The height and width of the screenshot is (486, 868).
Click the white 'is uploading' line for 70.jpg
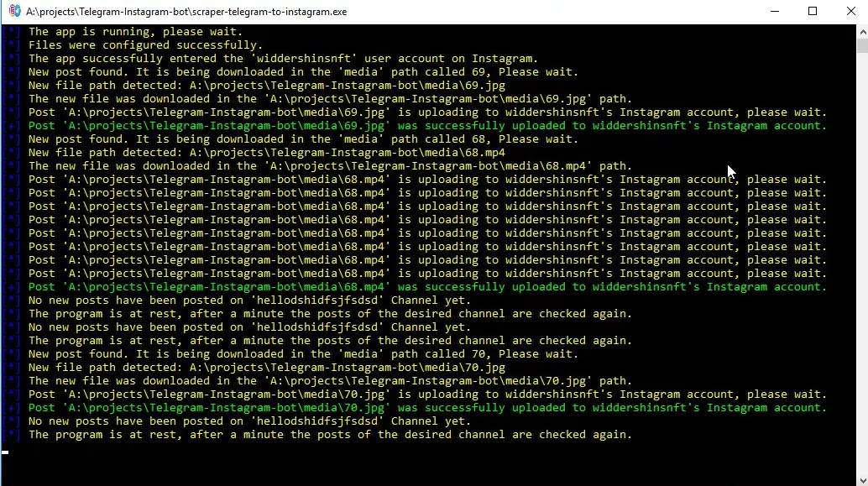[x=427, y=395]
